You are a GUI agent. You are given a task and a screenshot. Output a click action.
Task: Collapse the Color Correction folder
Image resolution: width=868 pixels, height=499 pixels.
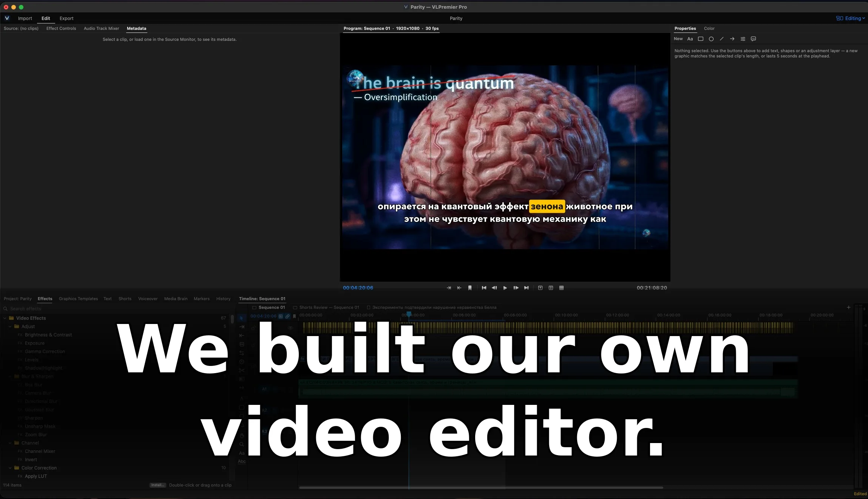tap(10, 468)
